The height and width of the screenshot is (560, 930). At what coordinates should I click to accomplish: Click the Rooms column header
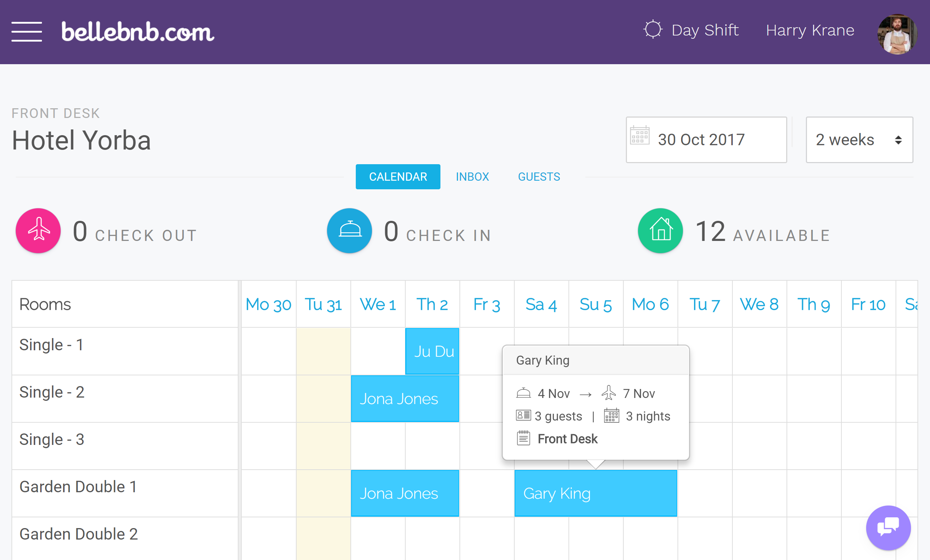[x=125, y=304]
